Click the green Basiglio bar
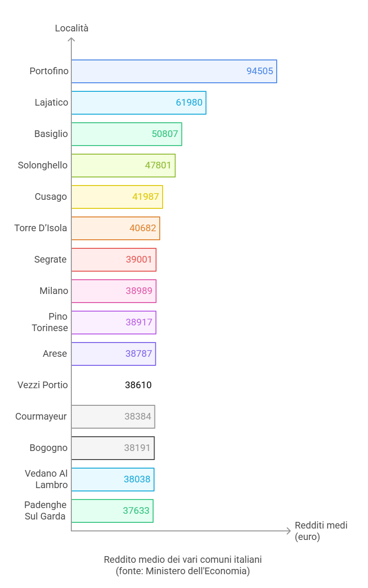Image resolution: width=368 pixels, height=588 pixels. [x=126, y=134]
